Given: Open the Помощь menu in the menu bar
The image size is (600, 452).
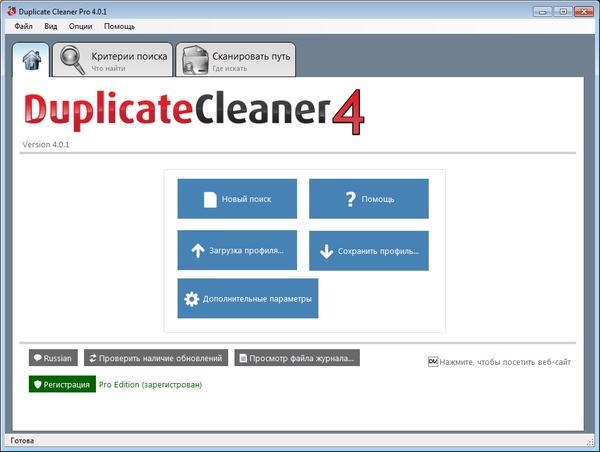Looking at the screenshot, I should click(120, 26).
